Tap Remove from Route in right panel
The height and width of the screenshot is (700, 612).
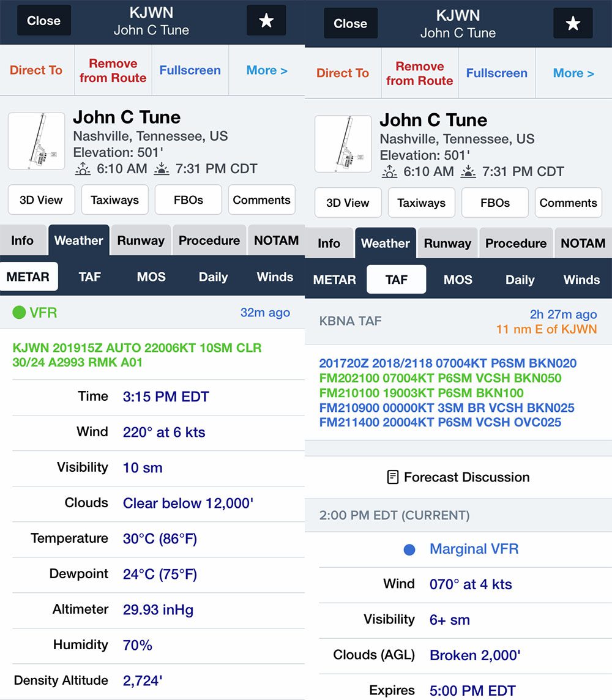[x=420, y=73]
